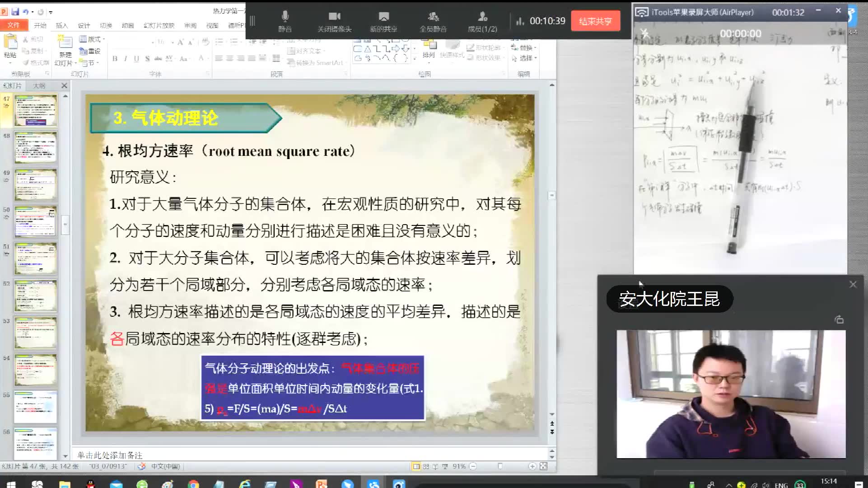This screenshot has width=868, height=488.
Task: End screen sharing with 结束共享
Action: click(x=595, y=21)
